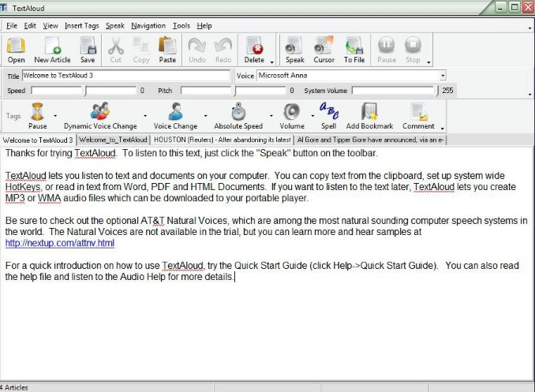Open the Insert Tags menu
This screenshot has height=392, width=535.
click(x=82, y=25)
